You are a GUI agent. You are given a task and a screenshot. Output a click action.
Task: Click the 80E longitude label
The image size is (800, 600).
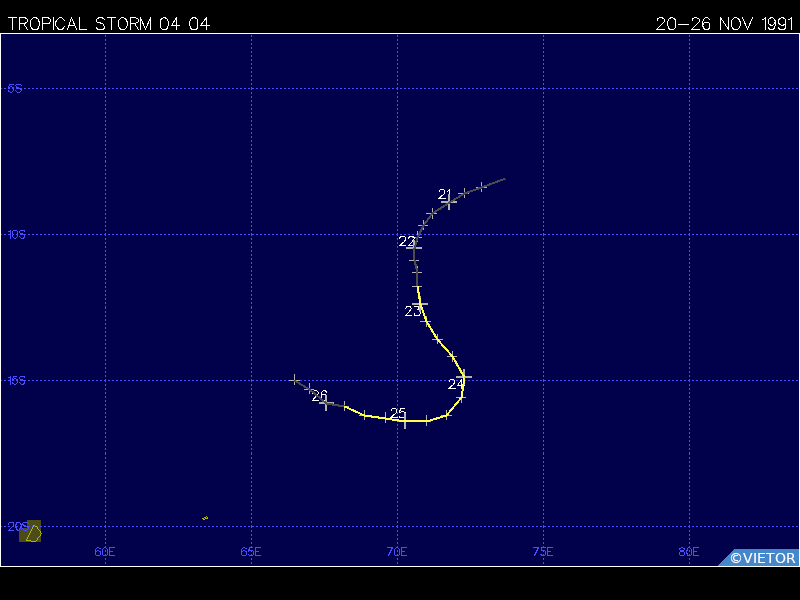pyautogui.click(x=689, y=552)
